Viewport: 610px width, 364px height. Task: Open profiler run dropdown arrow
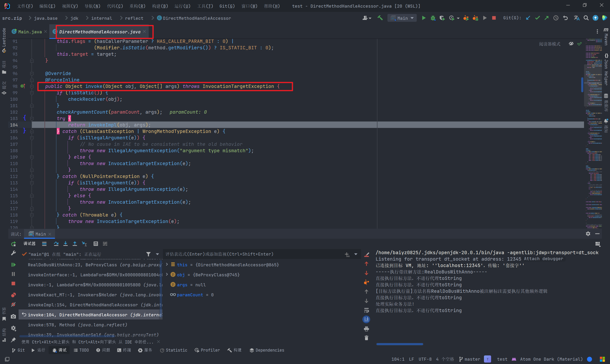click(458, 18)
